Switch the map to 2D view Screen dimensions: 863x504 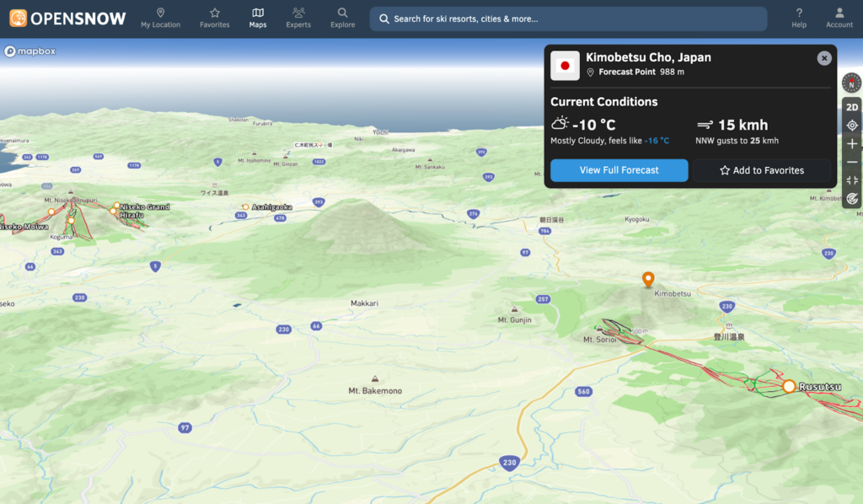pyautogui.click(x=852, y=106)
